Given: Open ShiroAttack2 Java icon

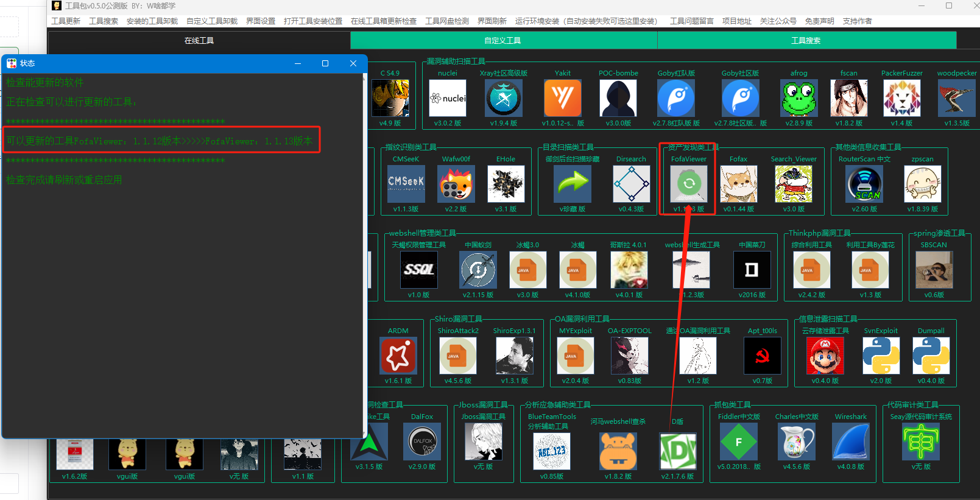Looking at the screenshot, I should pyautogui.click(x=458, y=356).
